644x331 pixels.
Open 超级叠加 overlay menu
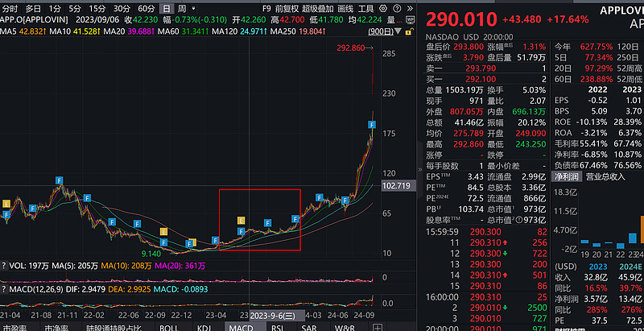click(x=317, y=8)
